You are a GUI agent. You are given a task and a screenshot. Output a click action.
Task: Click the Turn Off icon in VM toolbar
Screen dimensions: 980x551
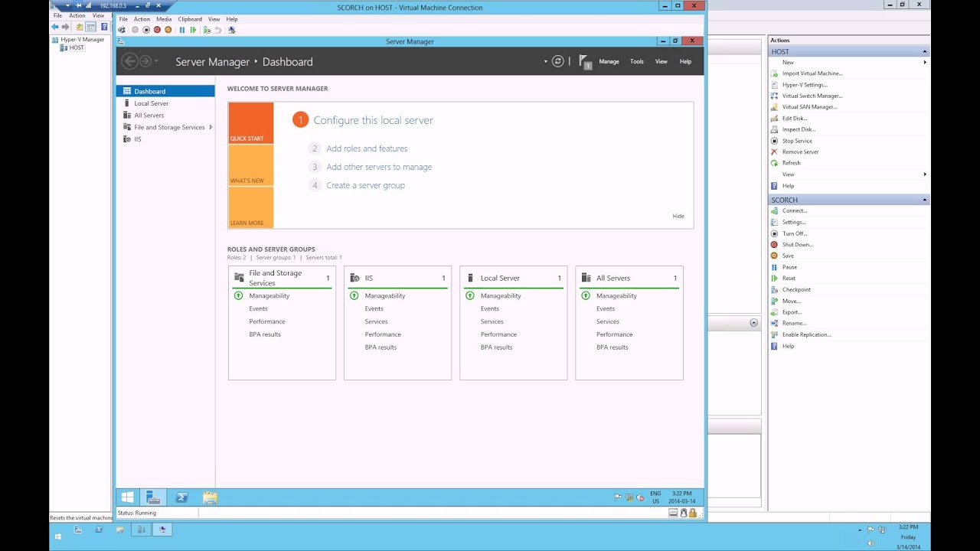(x=145, y=30)
